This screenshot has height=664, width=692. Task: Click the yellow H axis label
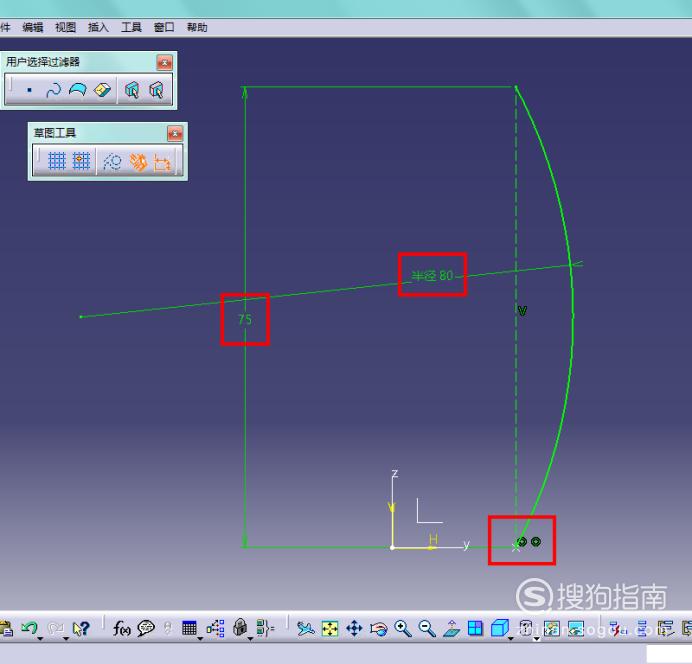[433, 539]
